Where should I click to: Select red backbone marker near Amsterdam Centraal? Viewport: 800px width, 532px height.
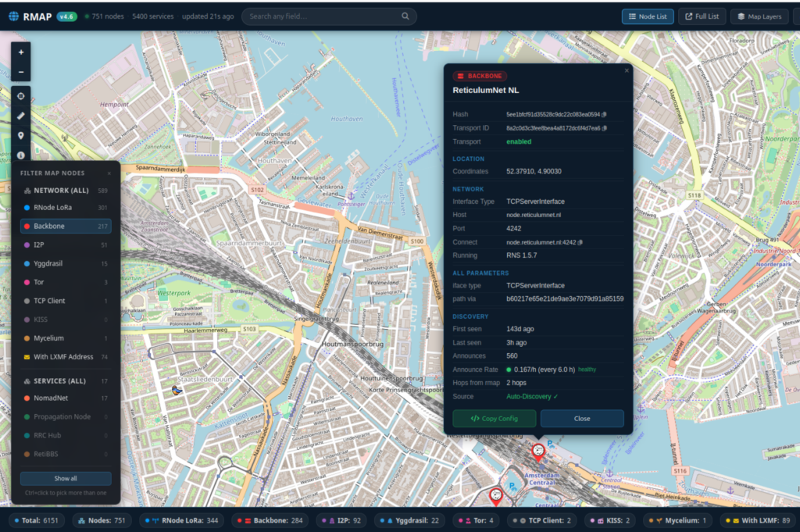538,452
